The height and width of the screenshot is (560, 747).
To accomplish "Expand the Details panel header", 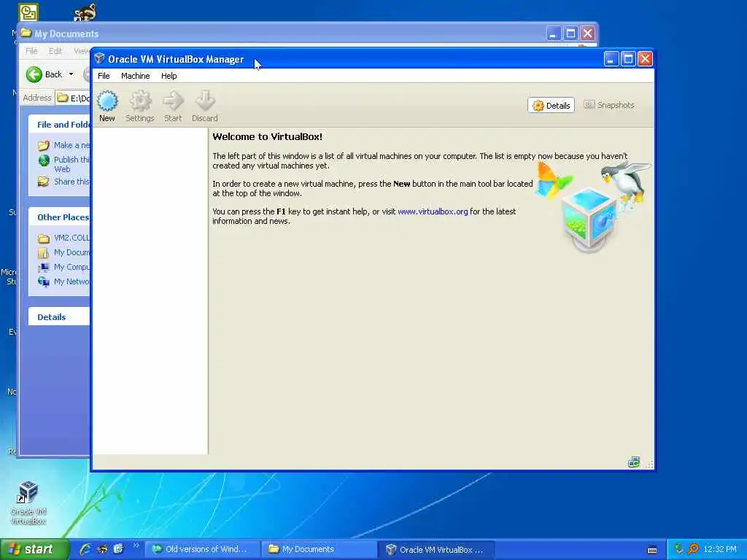I will point(59,317).
